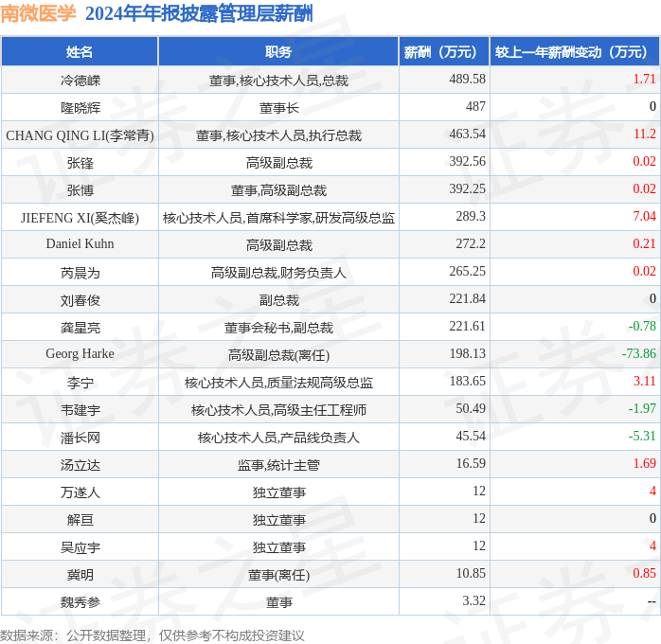The image size is (661, 644).
Task: Select the Georg Harke name cell
Action: click(x=80, y=353)
